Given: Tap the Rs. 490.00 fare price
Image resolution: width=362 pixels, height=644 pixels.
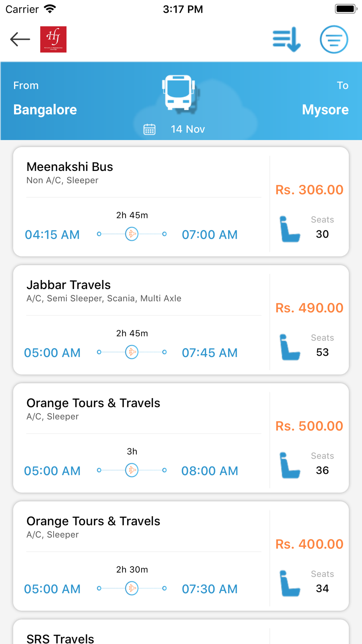Looking at the screenshot, I should click(309, 308).
